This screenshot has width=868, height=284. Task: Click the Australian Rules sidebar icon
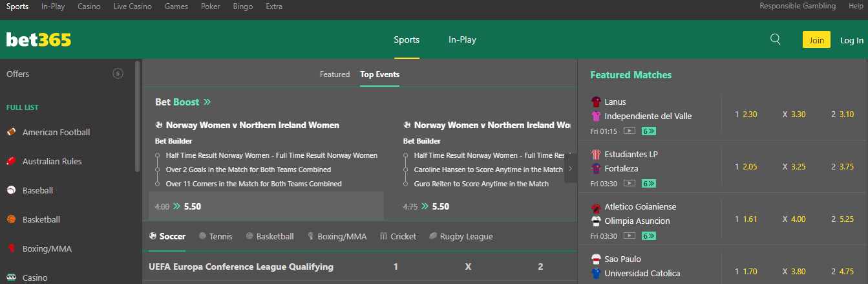click(x=11, y=161)
